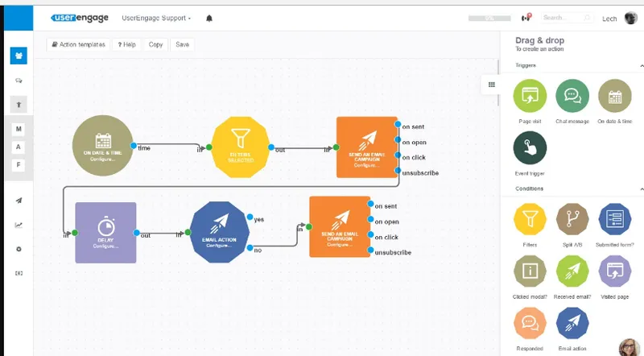Click top campaign's unsubscribe port
The height and width of the screenshot is (356, 644).
398,170
